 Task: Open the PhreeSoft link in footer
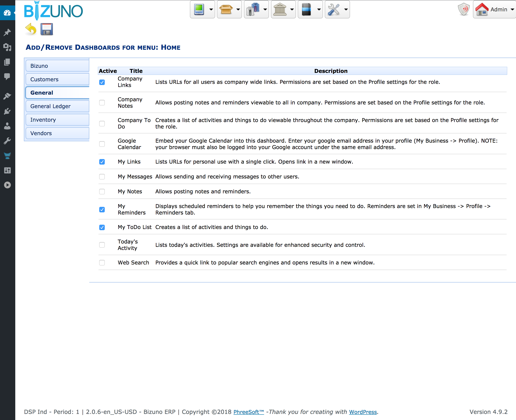[248, 412]
